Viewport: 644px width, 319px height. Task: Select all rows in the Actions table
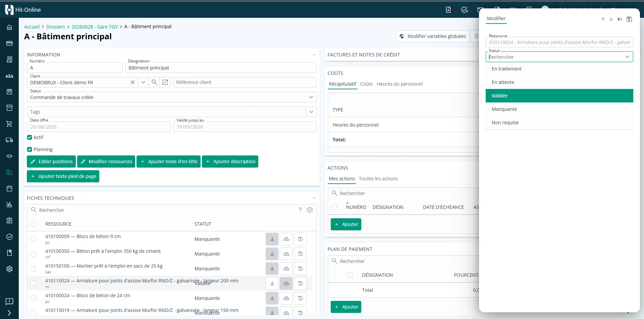coord(334,207)
